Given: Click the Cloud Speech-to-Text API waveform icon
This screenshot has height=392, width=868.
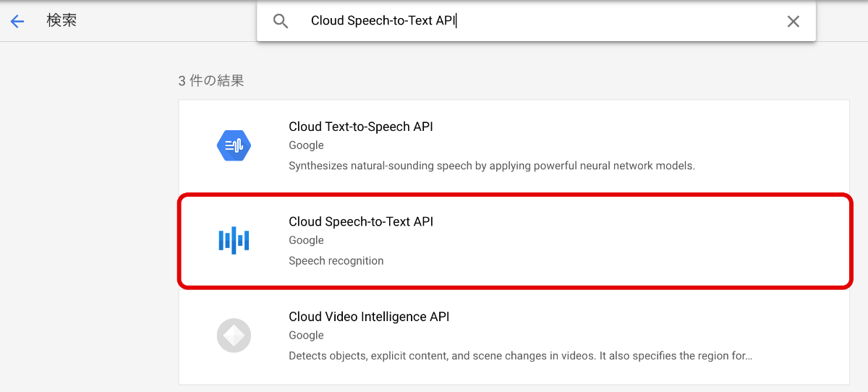Looking at the screenshot, I should [234, 240].
